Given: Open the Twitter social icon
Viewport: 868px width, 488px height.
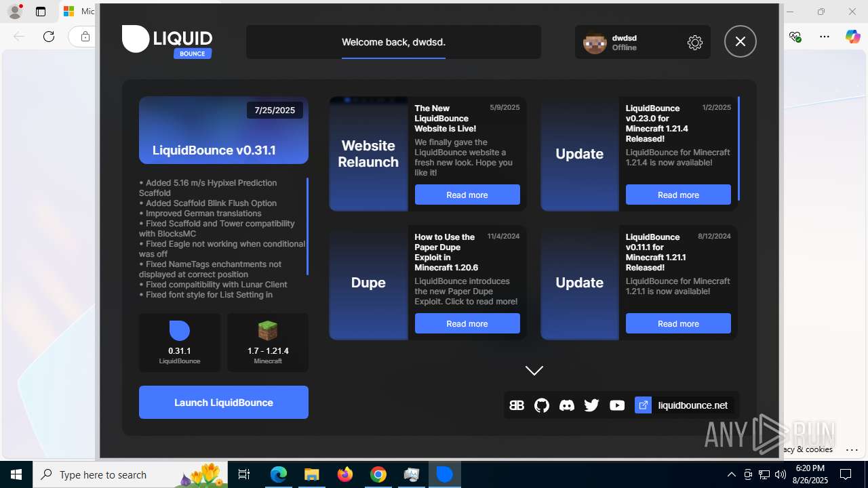Looking at the screenshot, I should tap(592, 405).
